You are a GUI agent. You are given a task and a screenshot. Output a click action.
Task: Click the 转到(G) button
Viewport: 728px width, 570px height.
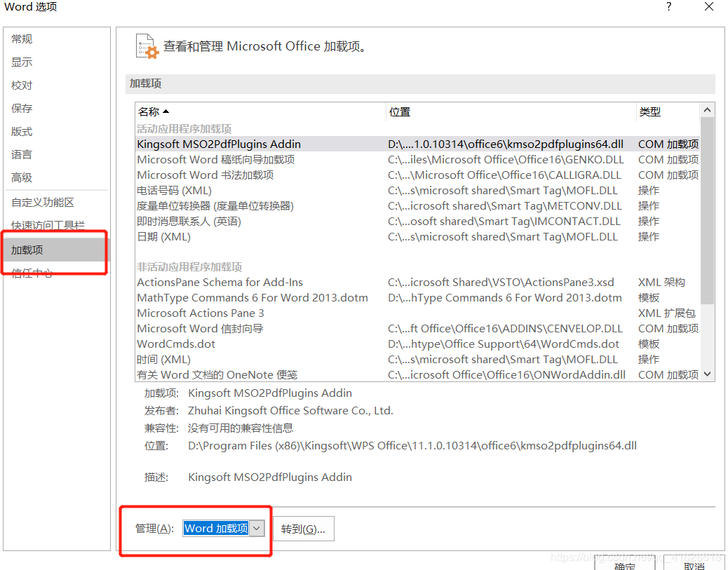303,528
